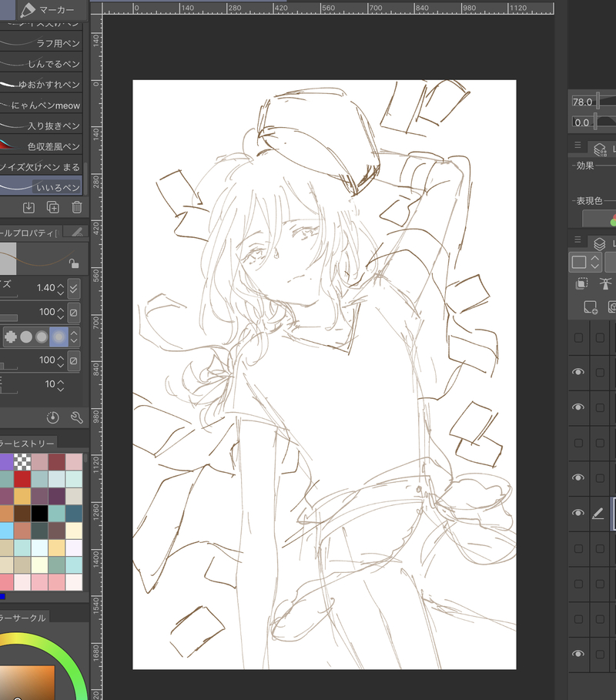Create a new raster layer
The height and width of the screenshot is (700, 616).
(590, 307)
